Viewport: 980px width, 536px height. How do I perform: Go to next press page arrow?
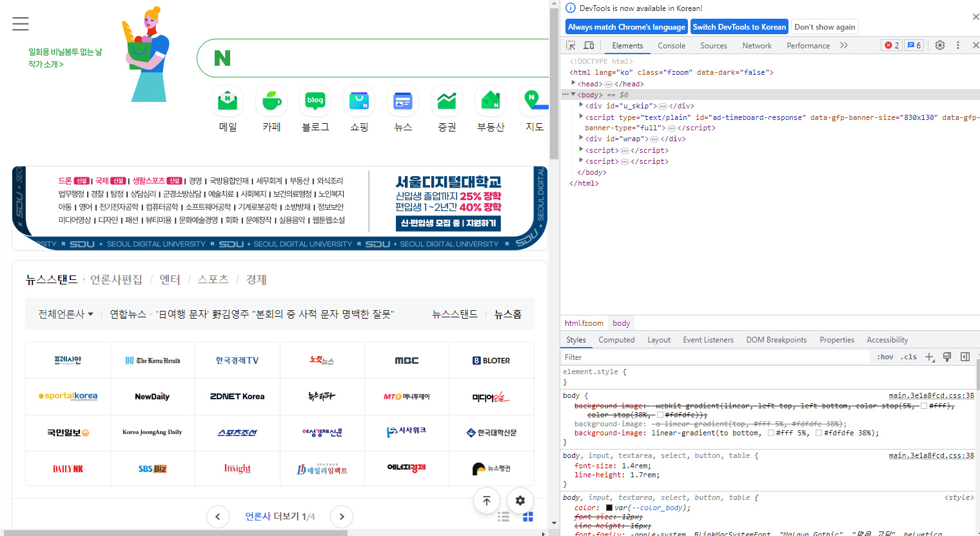coord(342,517)
